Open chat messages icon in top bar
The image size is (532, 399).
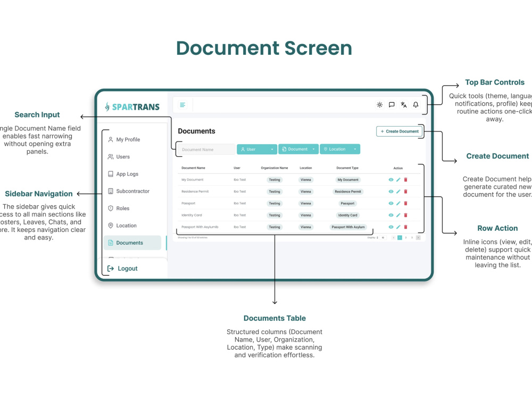(392, 105)
